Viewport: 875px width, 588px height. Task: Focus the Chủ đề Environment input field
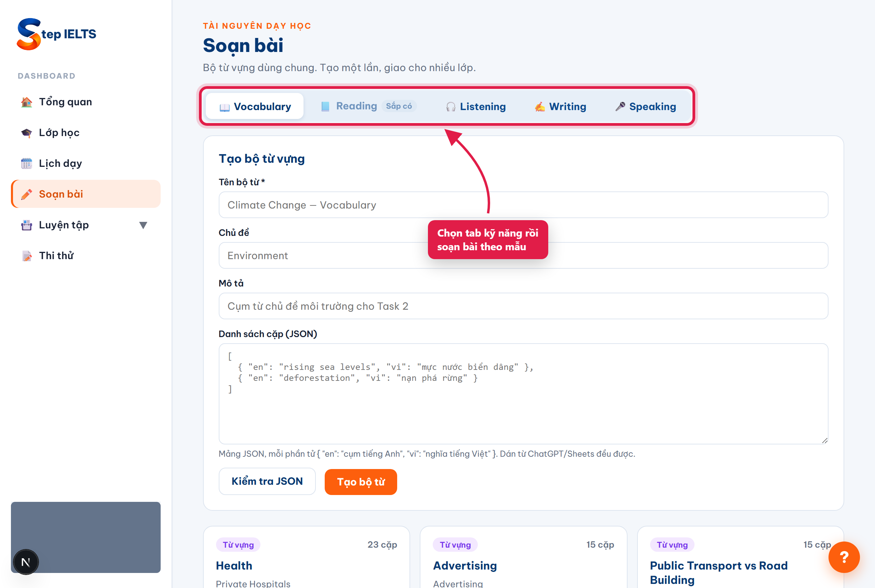click(523, 255)
